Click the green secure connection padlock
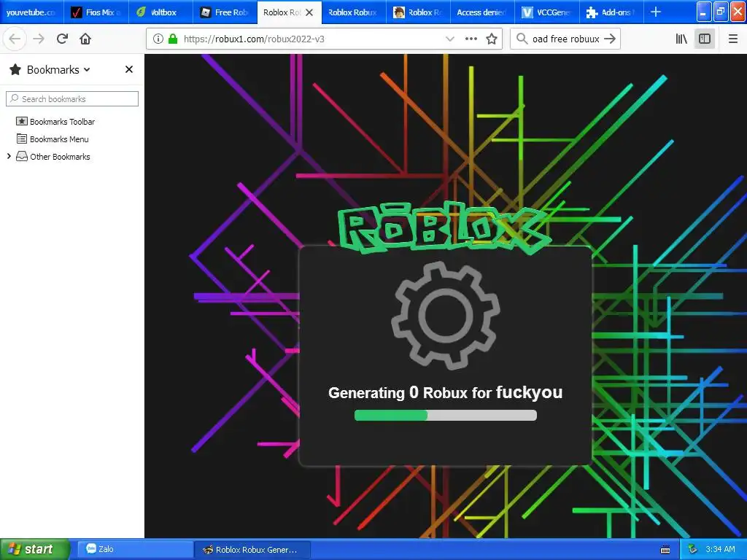The width and height of the screenshot is (747, 560). [x=173, y=39]
